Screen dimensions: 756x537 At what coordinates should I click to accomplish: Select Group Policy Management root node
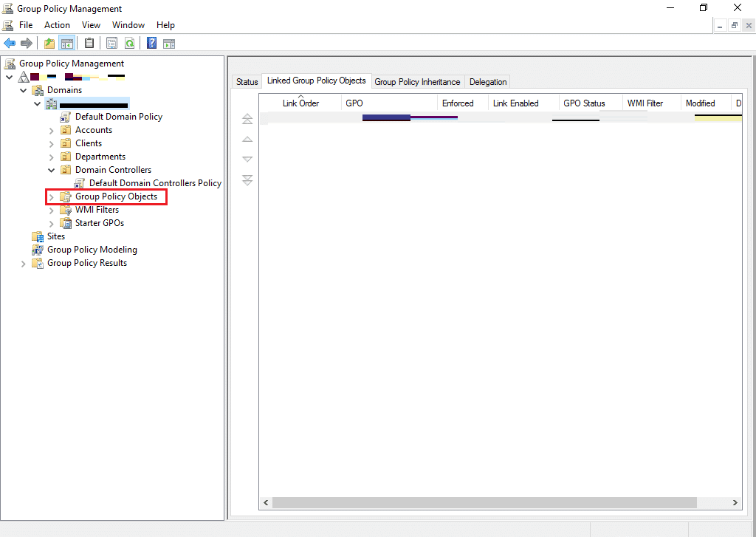(x=72, y=64)
